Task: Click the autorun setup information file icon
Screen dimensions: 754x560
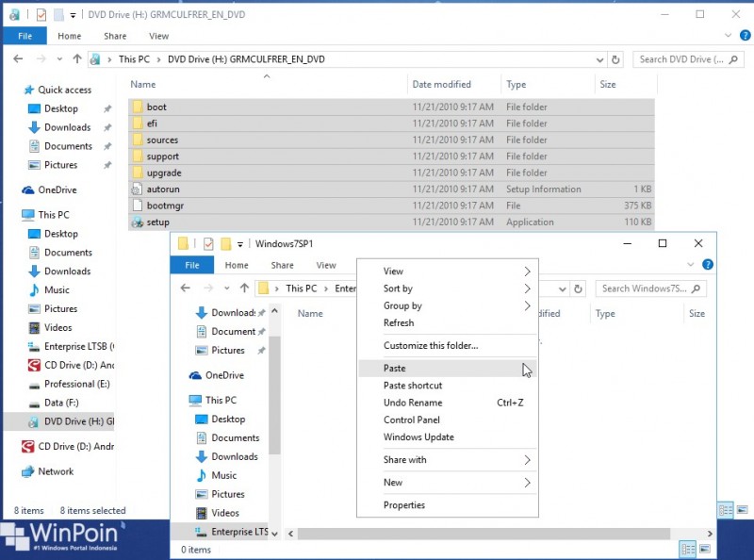Action: (x=138, y=189)
